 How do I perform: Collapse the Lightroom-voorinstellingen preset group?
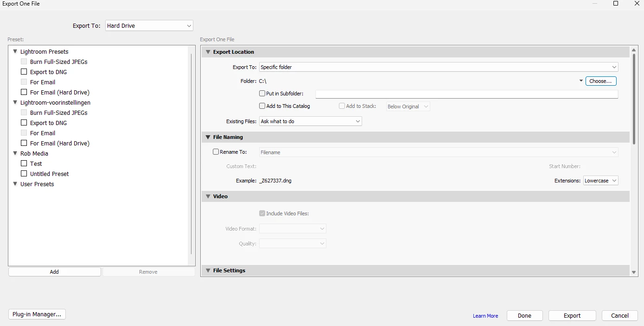pos(15,102)
